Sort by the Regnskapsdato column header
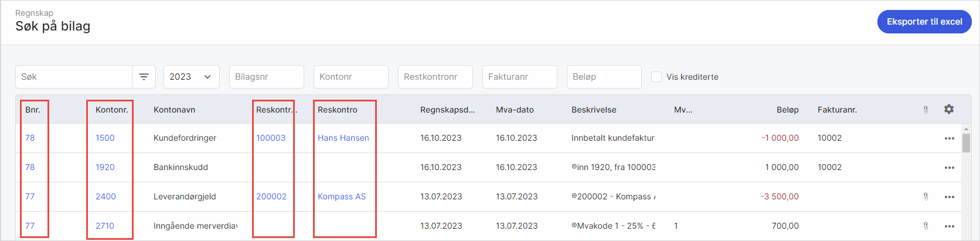The width and height of the screenshot is (980, 241). (x=447, y=110)
